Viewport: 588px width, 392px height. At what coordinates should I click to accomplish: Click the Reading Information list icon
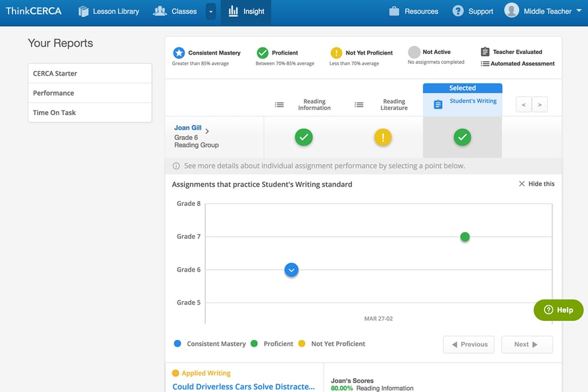click(x=280, y=105)
